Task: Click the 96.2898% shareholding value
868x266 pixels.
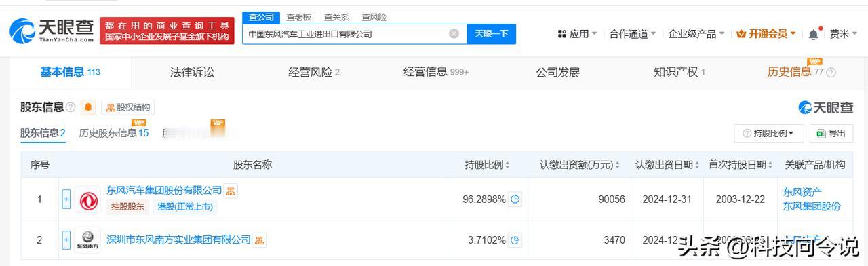Action: coord(484,199)
